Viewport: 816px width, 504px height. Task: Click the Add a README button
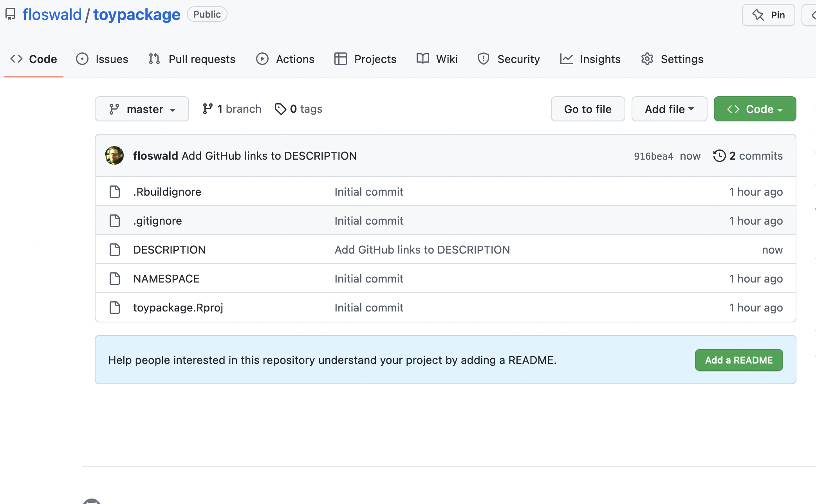(738, 360)
